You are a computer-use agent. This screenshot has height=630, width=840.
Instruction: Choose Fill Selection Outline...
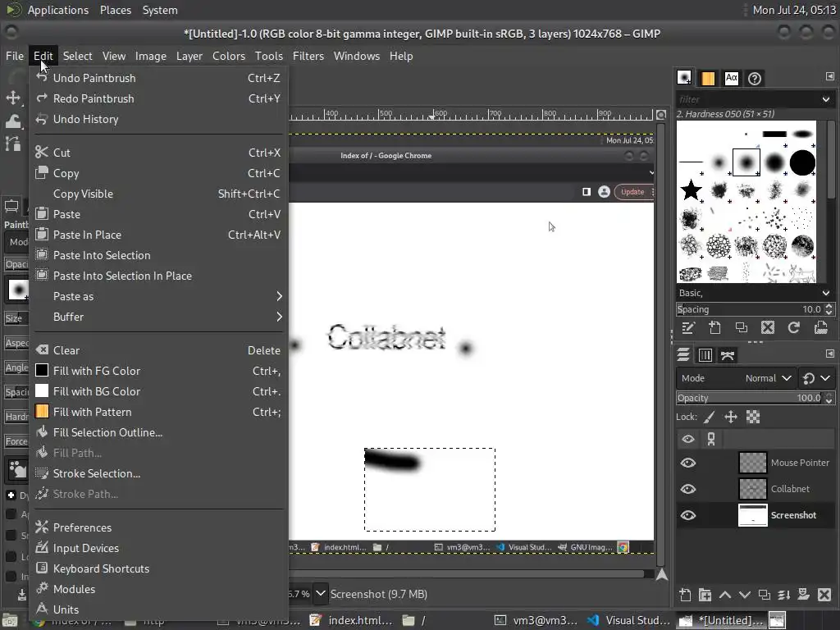[x=158, y=432]
